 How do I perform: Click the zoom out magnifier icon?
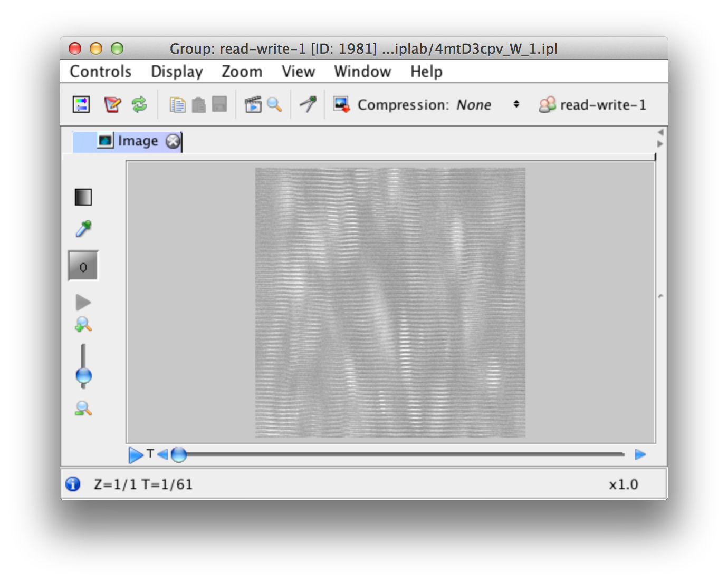(83, 409)
